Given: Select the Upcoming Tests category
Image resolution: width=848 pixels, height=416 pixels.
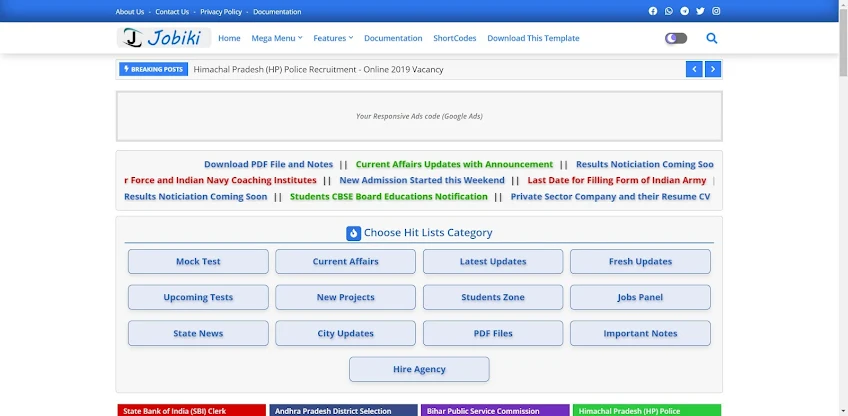Looking at the screenshot, I should pos(198,297).
